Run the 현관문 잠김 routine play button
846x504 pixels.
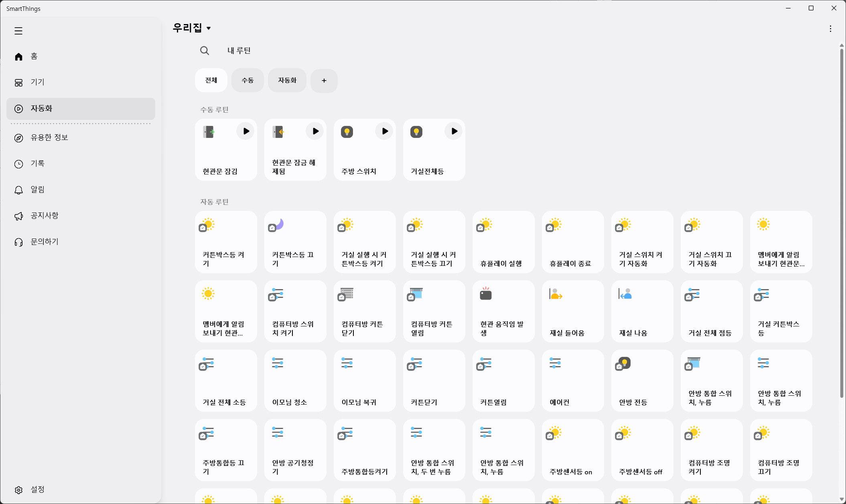246,131
